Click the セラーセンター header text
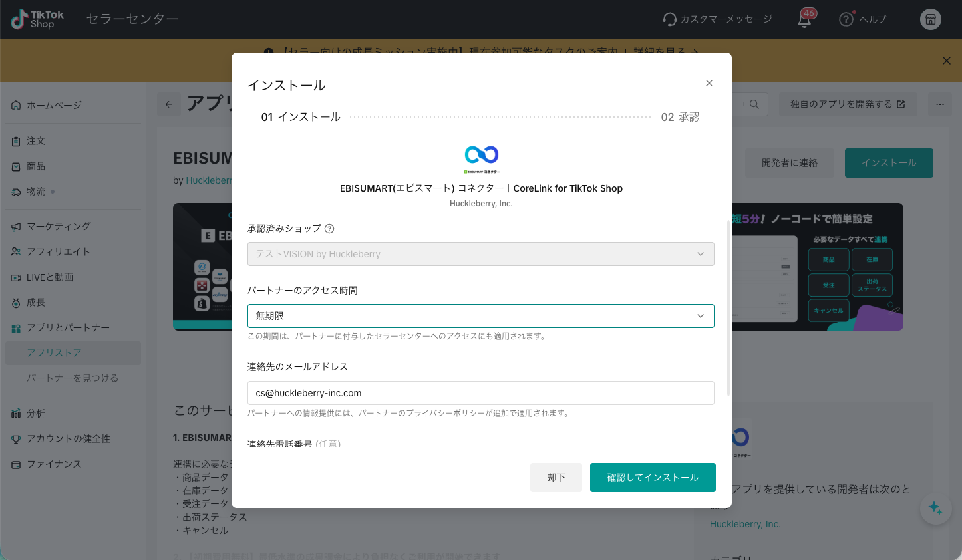This screenshot has height=560, width=962. click(132, 19)
